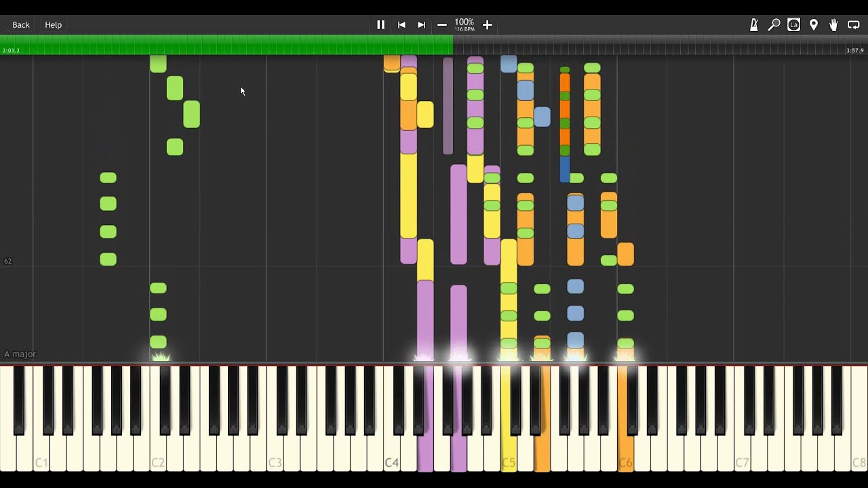The height and width of the screenshot is (488, 868).
Task: Play the orange highlighted C6 key
Action: click(x=625, y=454)
